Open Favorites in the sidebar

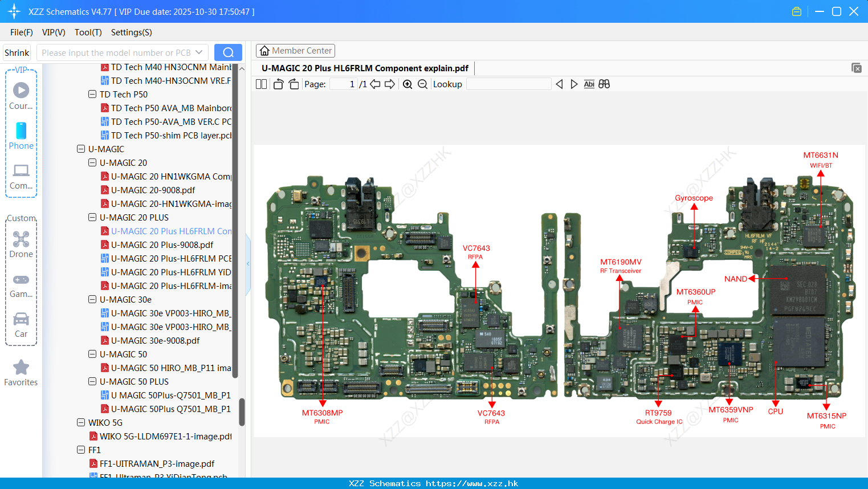point(21,373)
